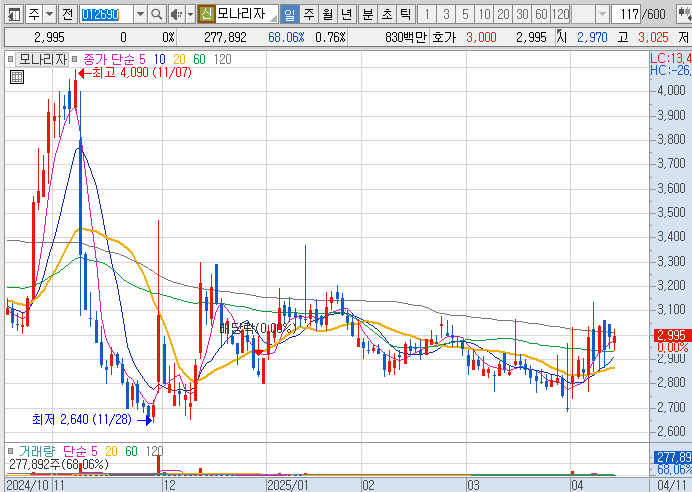Screen dimensions: 692x492
Task: Open stock code history dropdown arrow
Action: pos(140,14)
